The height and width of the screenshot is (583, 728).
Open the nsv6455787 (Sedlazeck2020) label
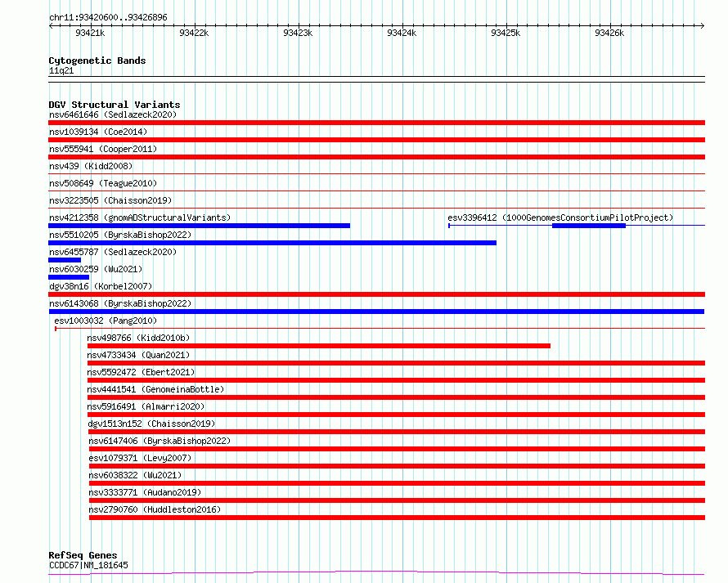[x=113, y=252]
